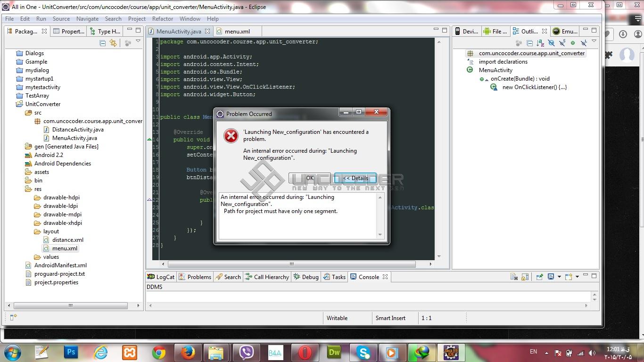Image resolution: width=644 pixels, height=362 pixels.
Task: Toggle Hide Static Members in Outline
Action: [562, 43]
